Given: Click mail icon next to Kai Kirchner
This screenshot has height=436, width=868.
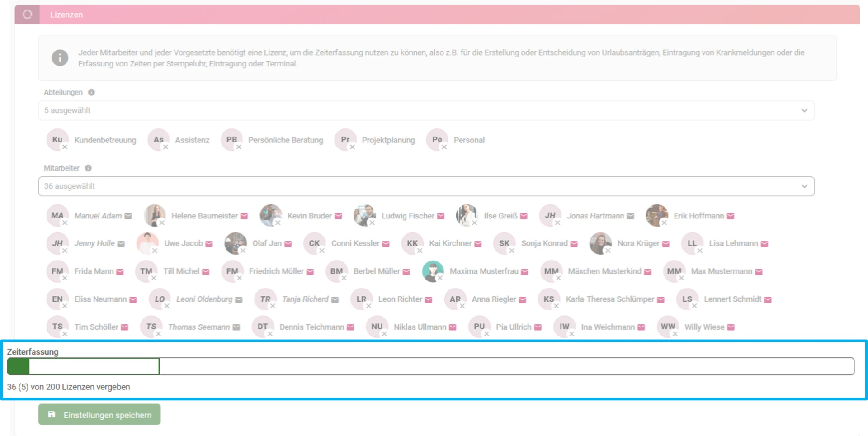Looking at the screenshot, I should tap(478, 244).
